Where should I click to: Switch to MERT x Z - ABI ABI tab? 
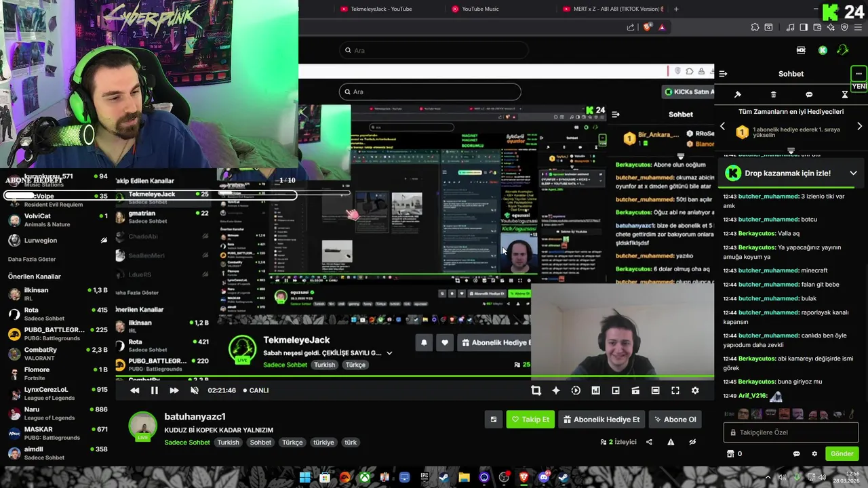click(x=612, y=9)
